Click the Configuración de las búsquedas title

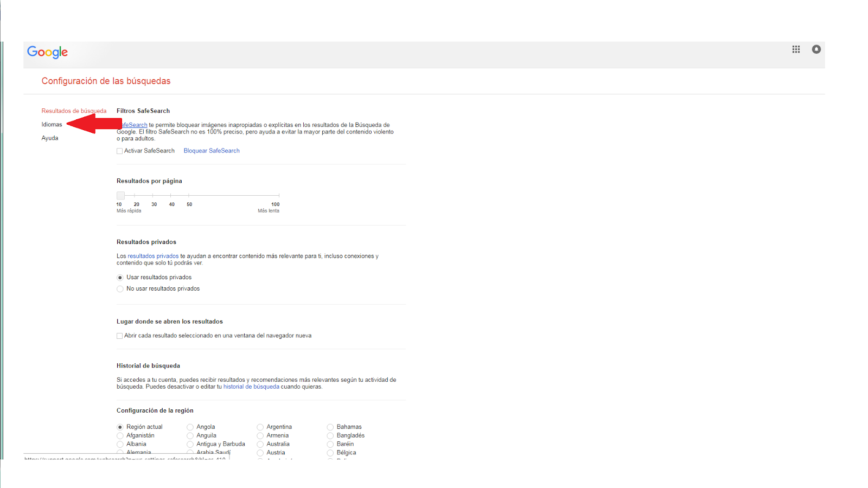coord(106,81)
